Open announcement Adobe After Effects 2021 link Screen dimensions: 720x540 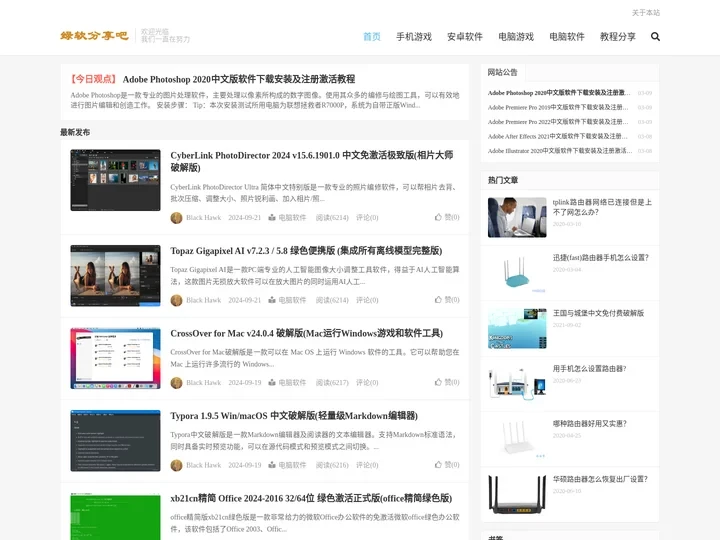click(x=557, y=136)
